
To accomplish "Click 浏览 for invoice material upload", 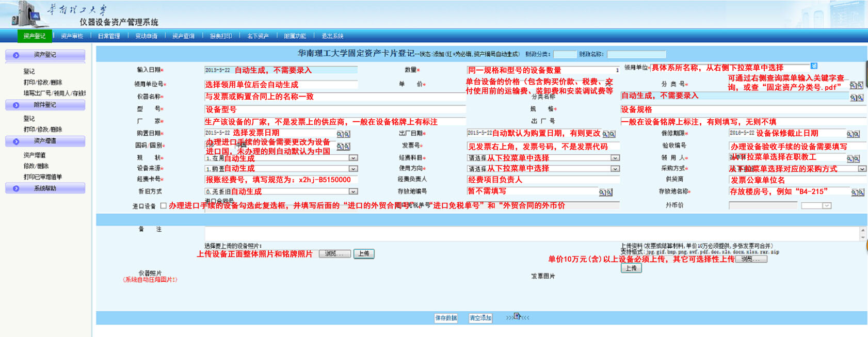I will tap(751, 259).
